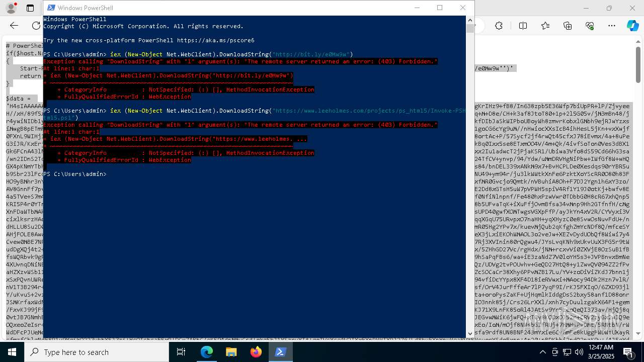Open File Explorer from taskbar
Viewport: 644px width, 362px height.
pos(231,352)
